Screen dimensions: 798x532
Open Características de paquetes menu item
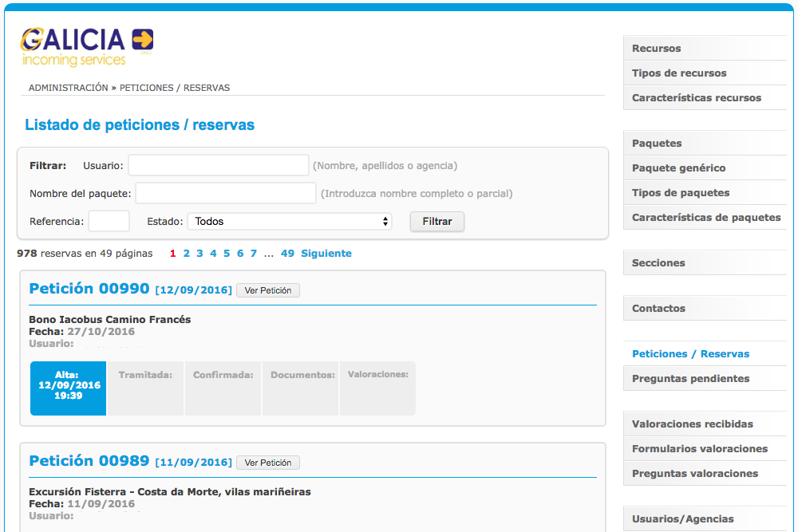click(705, 217)
